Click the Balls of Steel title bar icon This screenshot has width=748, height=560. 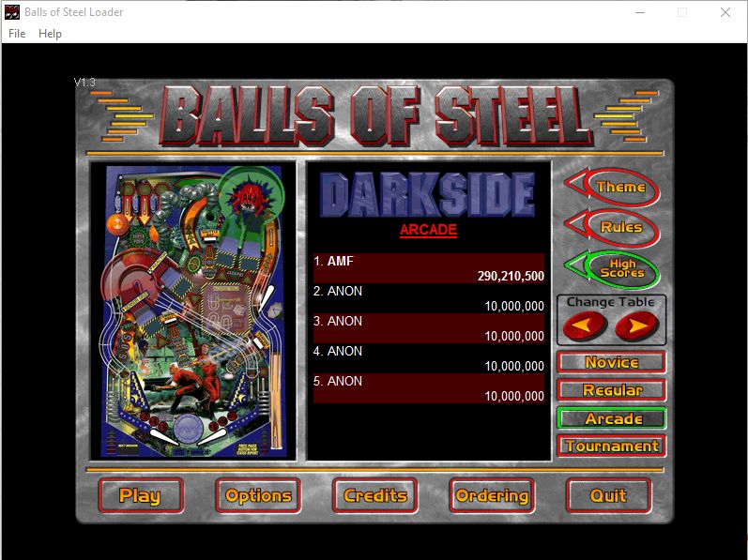[12, 12]
